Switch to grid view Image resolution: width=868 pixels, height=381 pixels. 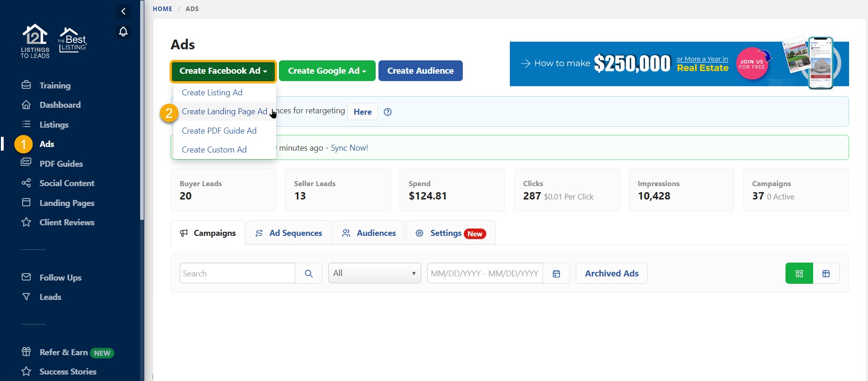click(x=799, y=273)
